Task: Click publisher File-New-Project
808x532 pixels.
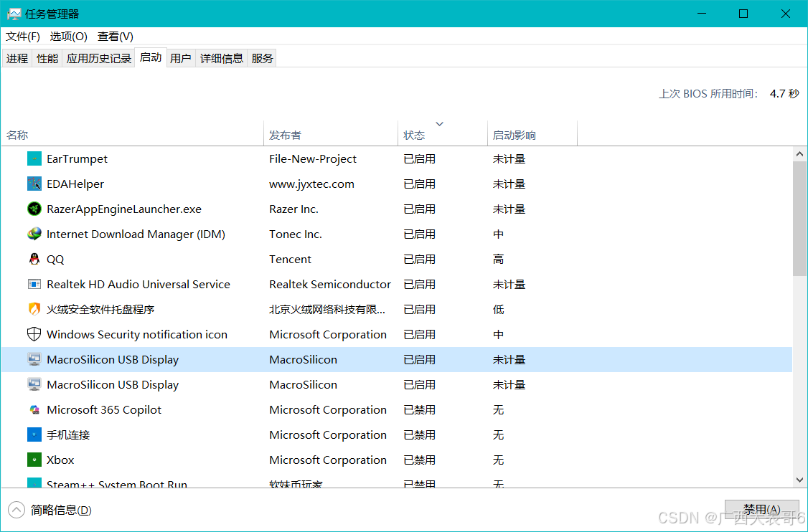Action: pyautogui.click(x=312, y=159)
